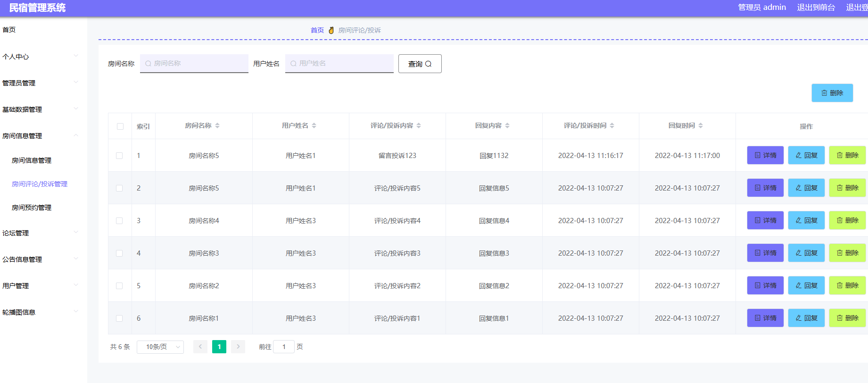Open 详情 for 评论/投诉内容4 row
The width and height of the screenshot is (868, 383).
pos(765,220)
